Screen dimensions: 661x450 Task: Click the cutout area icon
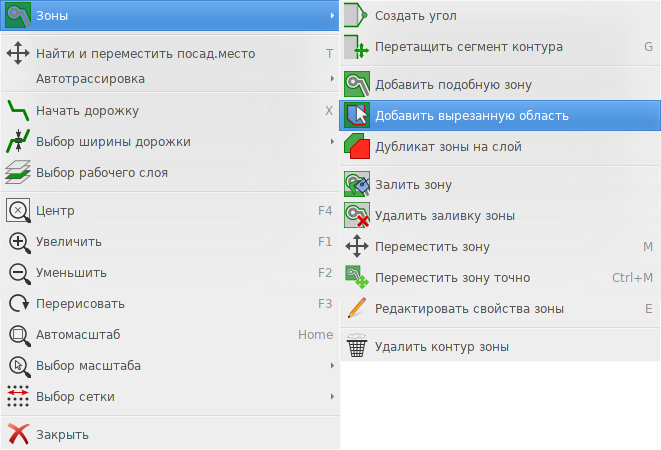tap(357, 115)
